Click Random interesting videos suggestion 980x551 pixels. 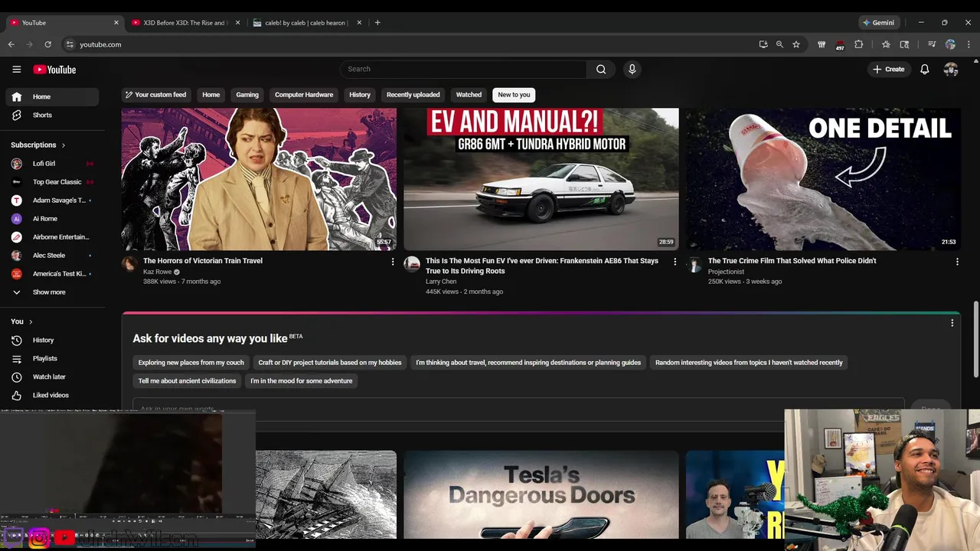[x=749, y=363]
